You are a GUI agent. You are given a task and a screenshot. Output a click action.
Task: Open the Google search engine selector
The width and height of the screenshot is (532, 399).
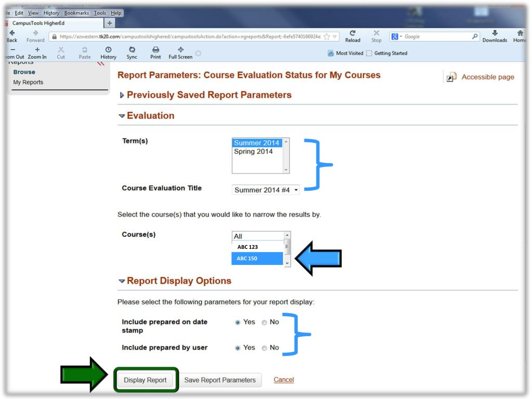(396, 36)
